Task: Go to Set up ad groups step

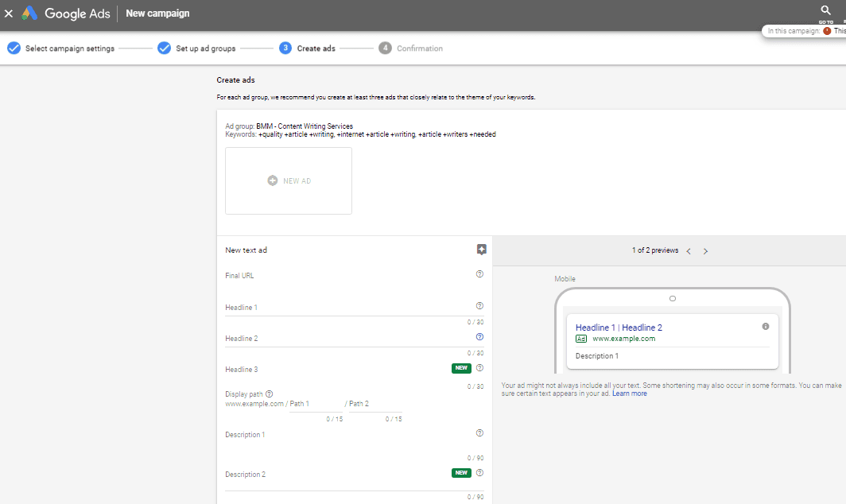Action: tap(197, 48)
